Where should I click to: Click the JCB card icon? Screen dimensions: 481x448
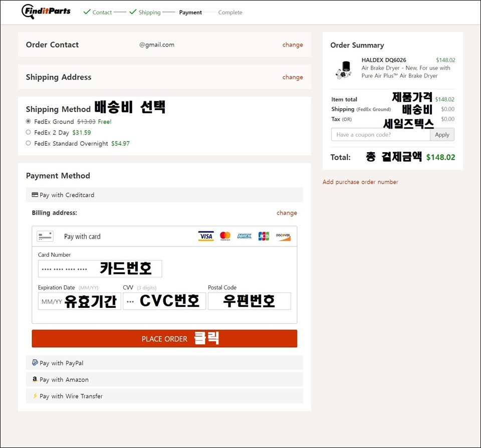[x=264, y=236]
